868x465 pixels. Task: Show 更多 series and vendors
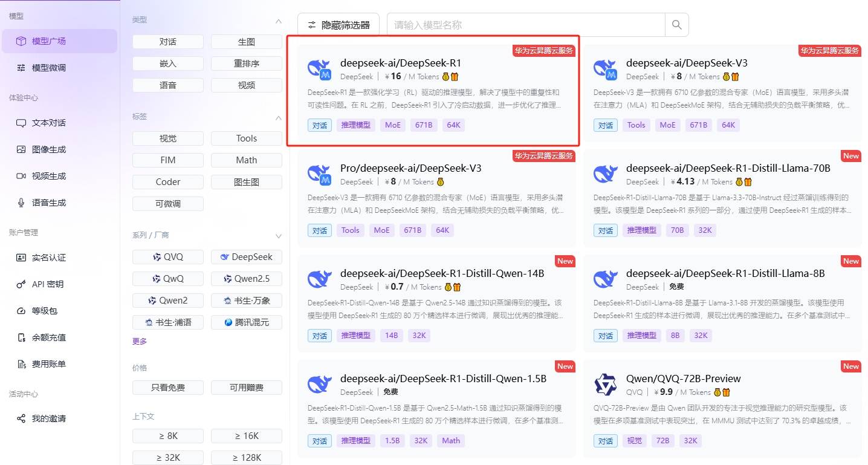point(140,341)
